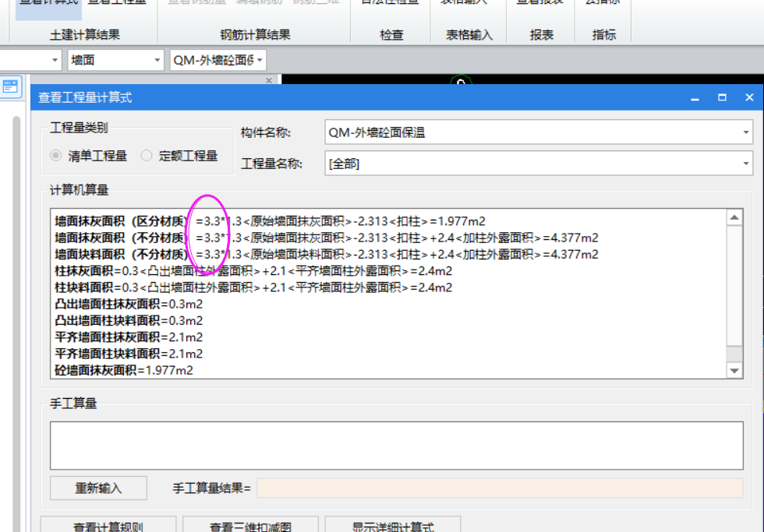Open the 表格输入 ribbon group
This screenshot has height=532, width=764.
[x=469, y=35]
